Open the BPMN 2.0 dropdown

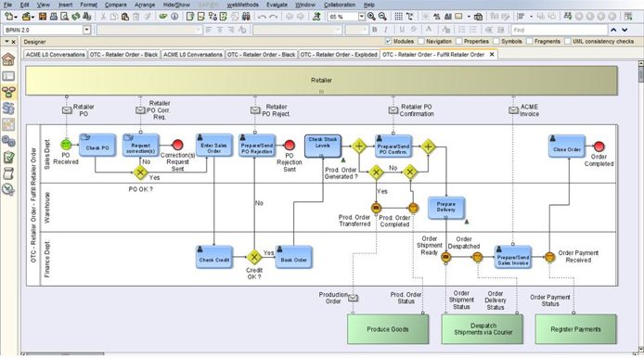[86, 30]
